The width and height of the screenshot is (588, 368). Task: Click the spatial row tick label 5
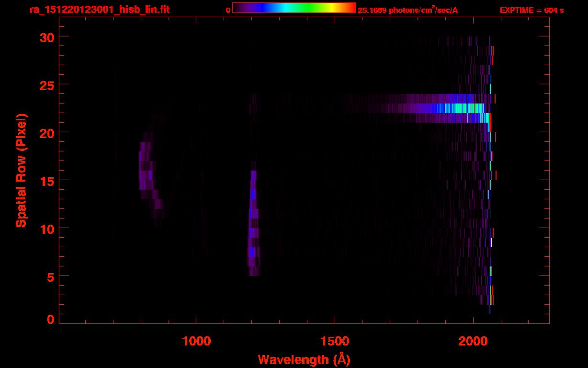pos(52,276)
